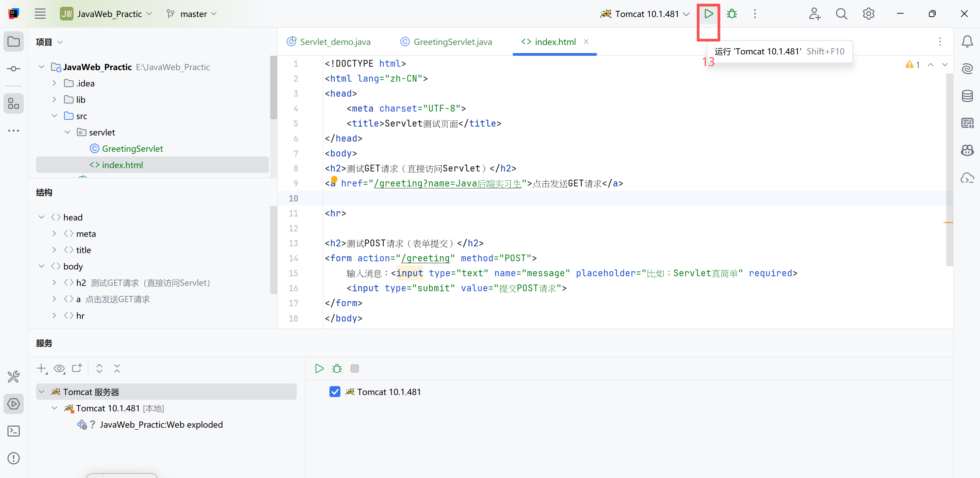The width and height of the screenshot is (980, 478).
Task: Open the Problems tool window icon
Action: (x=14, y=458)
